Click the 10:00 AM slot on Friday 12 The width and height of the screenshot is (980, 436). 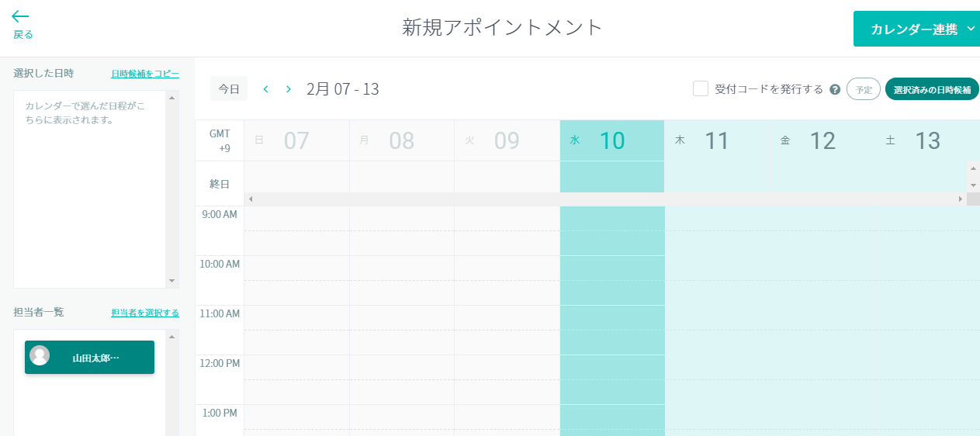[x=822, y=268]
